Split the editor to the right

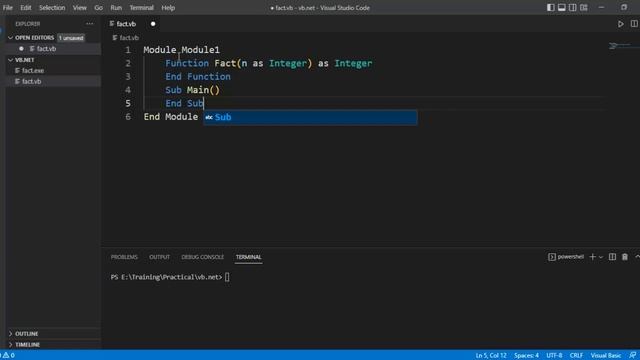(x=634, y=24)
